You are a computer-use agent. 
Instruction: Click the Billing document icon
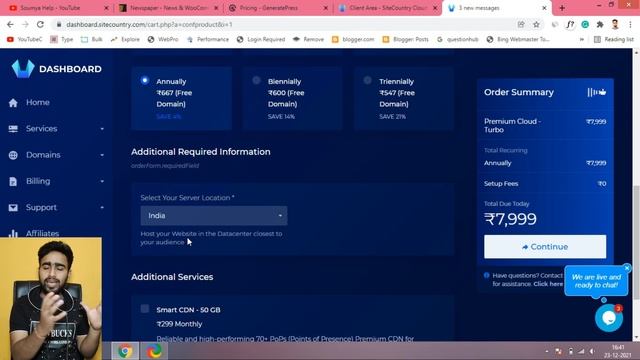[x=13, y=182]
